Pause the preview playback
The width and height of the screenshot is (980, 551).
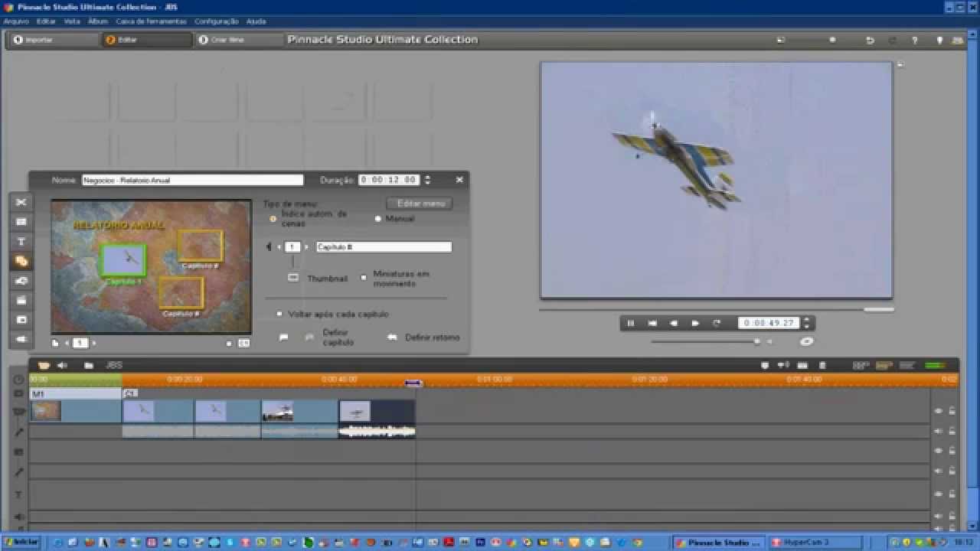click(x=631, y=323)
